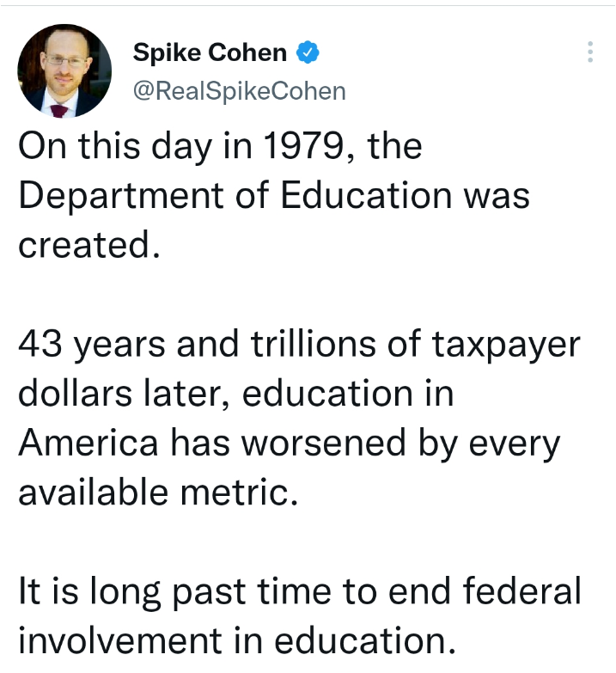
Task: Click the word "created." in the tweet
Action: point(90,245)
